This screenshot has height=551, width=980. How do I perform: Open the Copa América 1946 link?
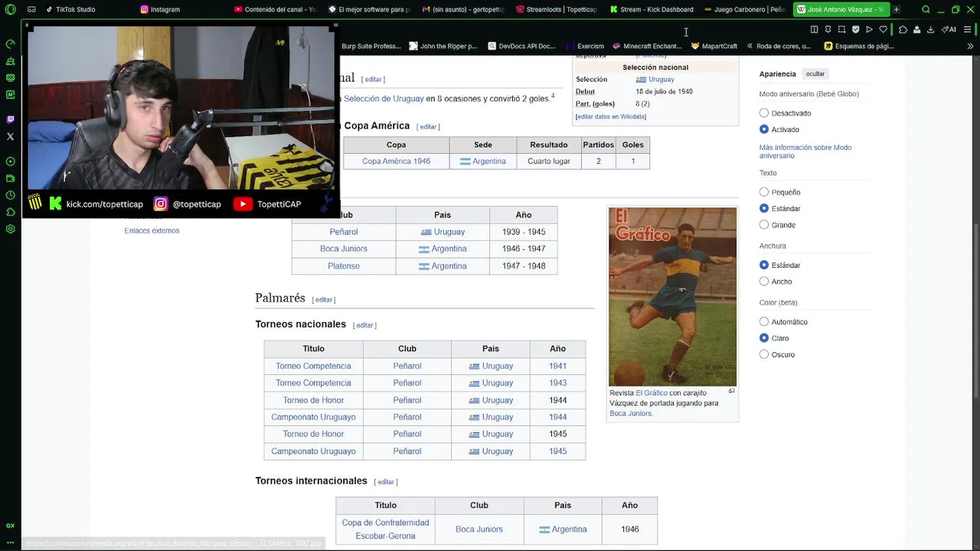click(x=396, y=161)
